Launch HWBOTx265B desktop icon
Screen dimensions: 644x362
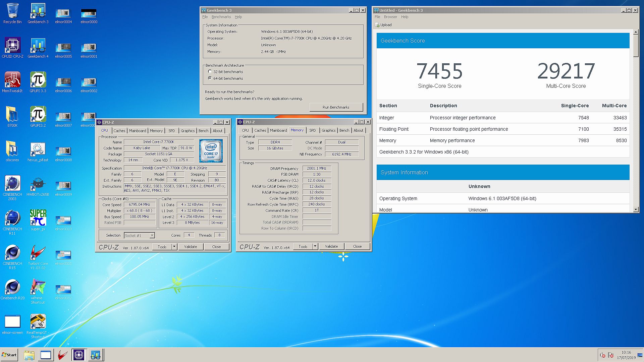click(x=38, y=186)
